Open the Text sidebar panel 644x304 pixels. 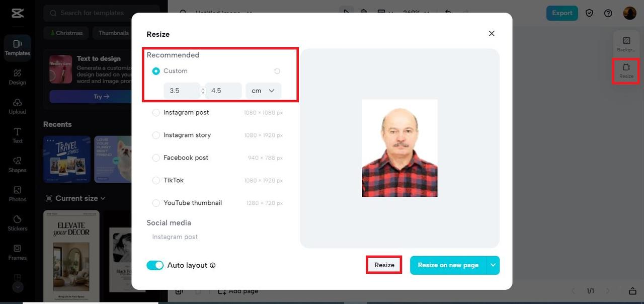[18, 135]
